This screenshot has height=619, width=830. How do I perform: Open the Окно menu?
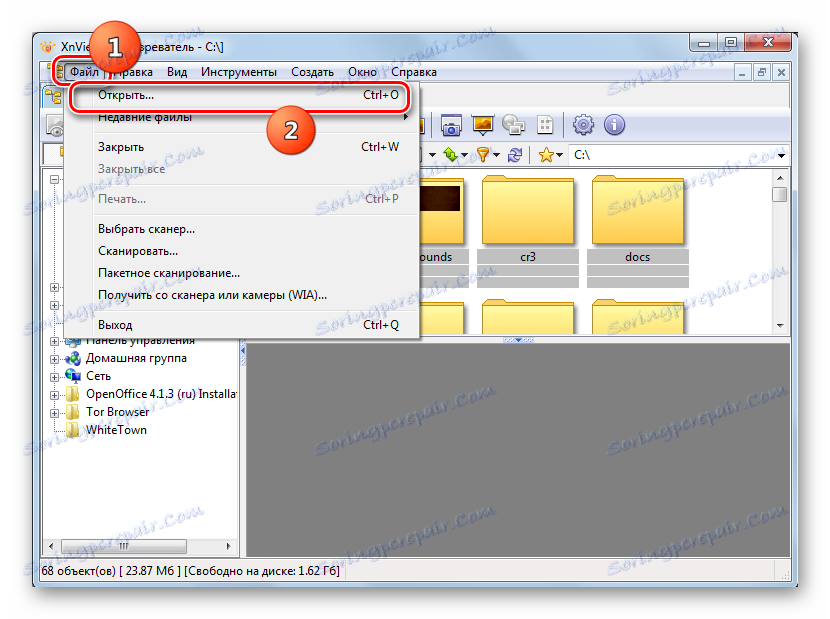363,72
